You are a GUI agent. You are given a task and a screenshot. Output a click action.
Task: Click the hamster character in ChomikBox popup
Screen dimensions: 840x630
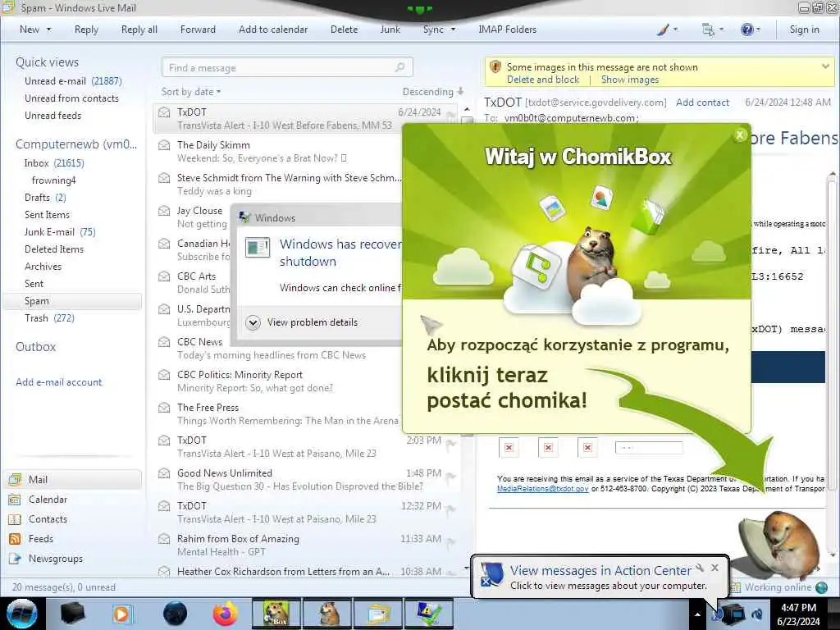click(592, 262)
